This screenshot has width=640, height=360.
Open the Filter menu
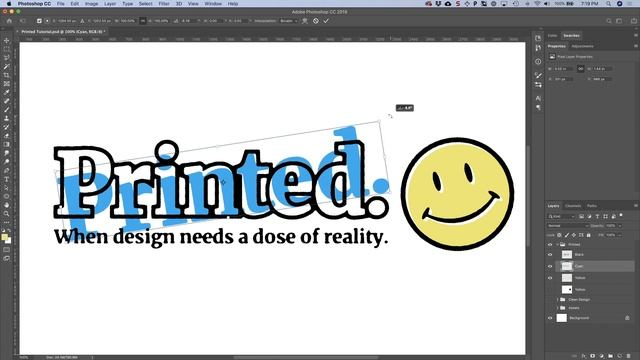pyautogui.click(x=164, y=4)
